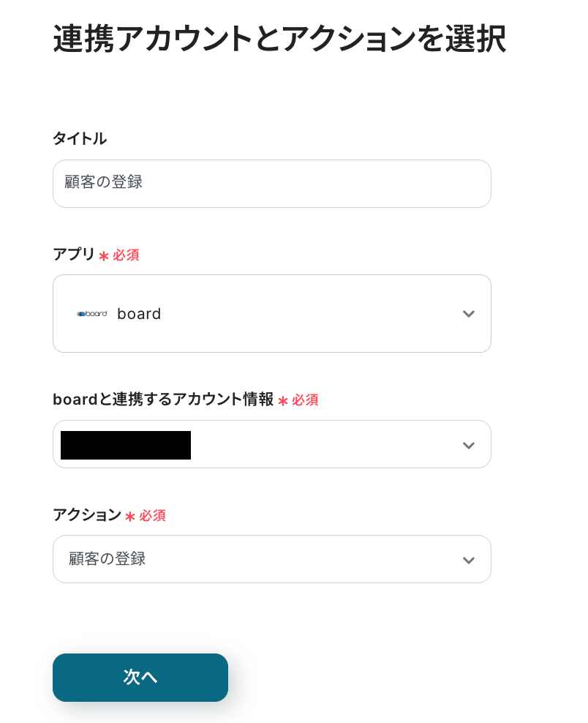Click the chevron in the アクション field
The height and width of the screenshot is (723, 588).
469,560
